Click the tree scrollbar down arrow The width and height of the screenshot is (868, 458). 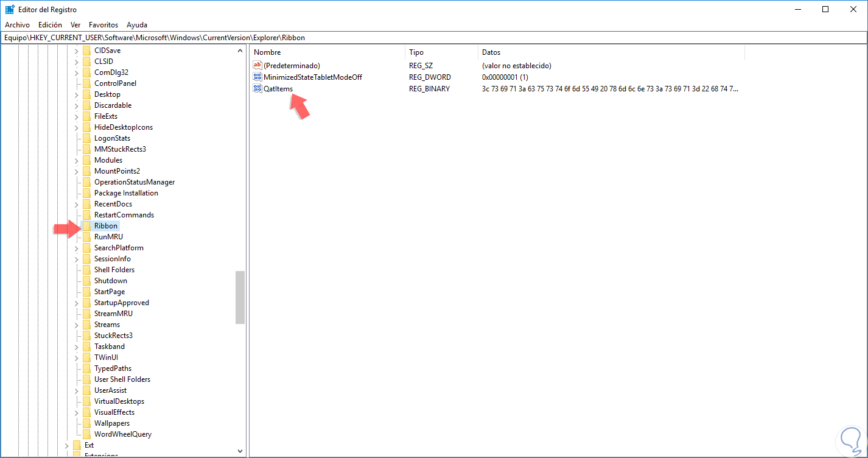click(x=240, y=451)
